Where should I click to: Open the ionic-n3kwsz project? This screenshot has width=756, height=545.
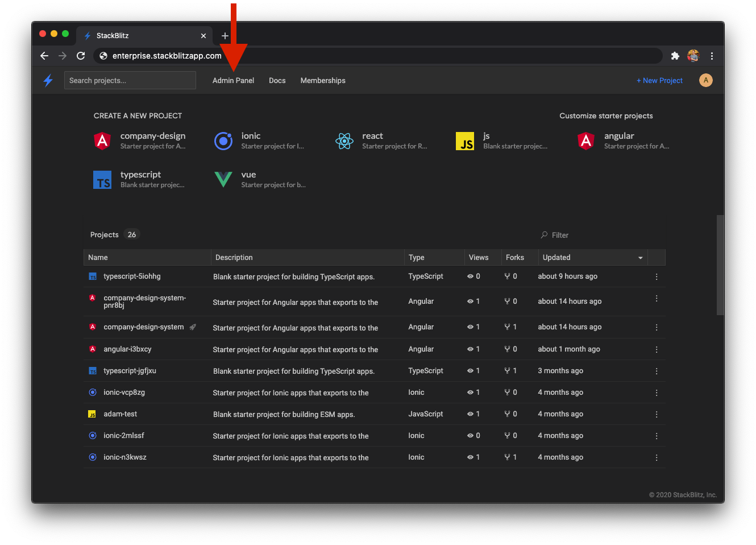pyautogui.click(x=124, y=457)
